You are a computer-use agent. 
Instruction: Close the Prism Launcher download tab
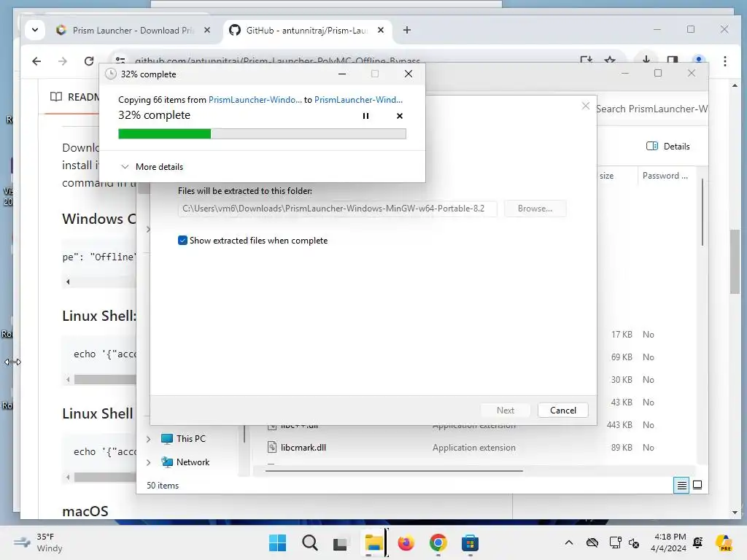point(207,30)
